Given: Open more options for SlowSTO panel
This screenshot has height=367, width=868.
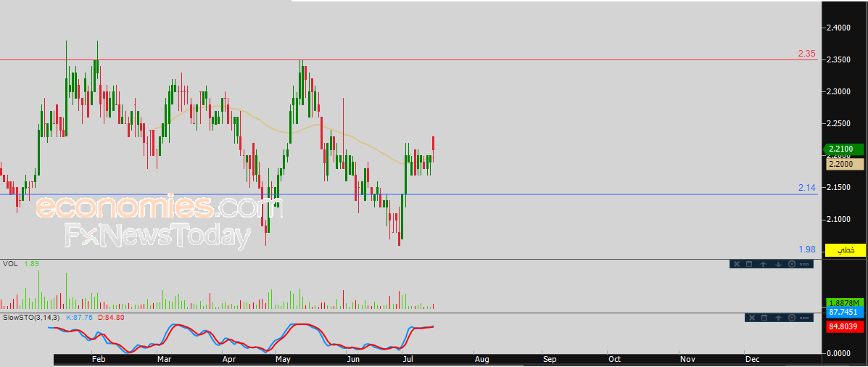Looking at the screenshot, I should 804,318.
